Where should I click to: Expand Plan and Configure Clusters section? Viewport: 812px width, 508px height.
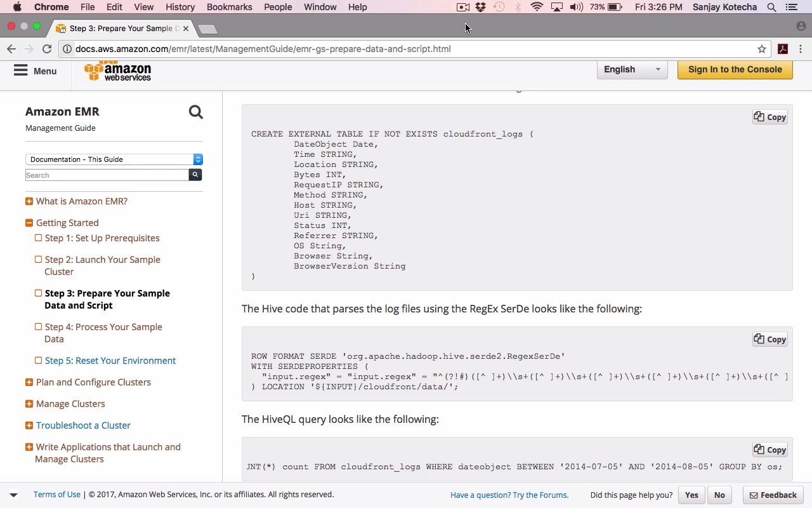(x=29, y=382)
